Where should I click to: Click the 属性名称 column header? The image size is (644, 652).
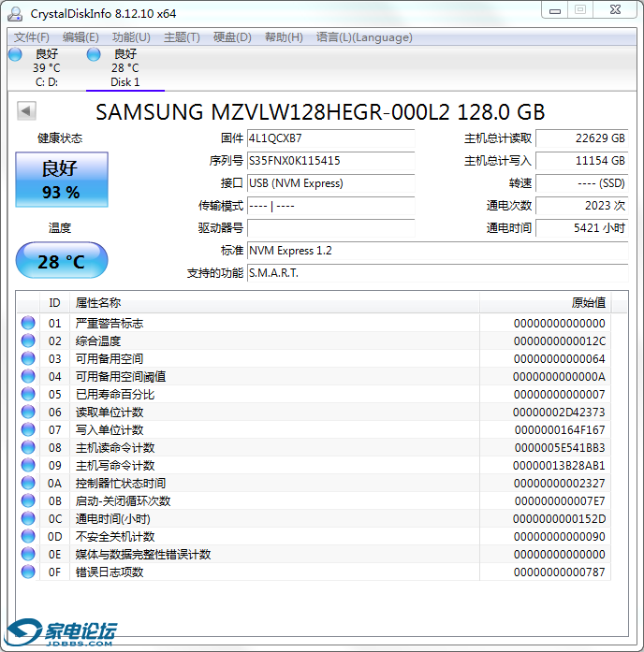click(274, 303)
